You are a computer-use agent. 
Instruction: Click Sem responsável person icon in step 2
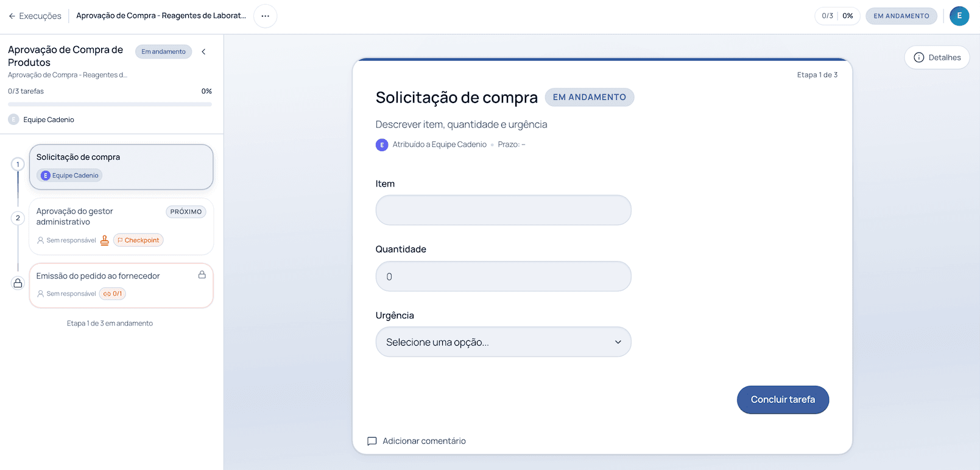[41, 240]
